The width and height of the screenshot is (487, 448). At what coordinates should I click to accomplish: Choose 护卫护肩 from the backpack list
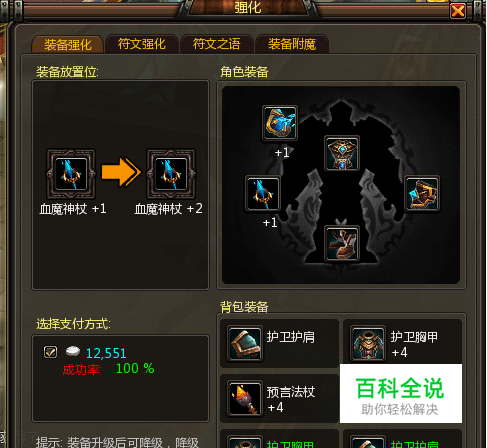279,343
